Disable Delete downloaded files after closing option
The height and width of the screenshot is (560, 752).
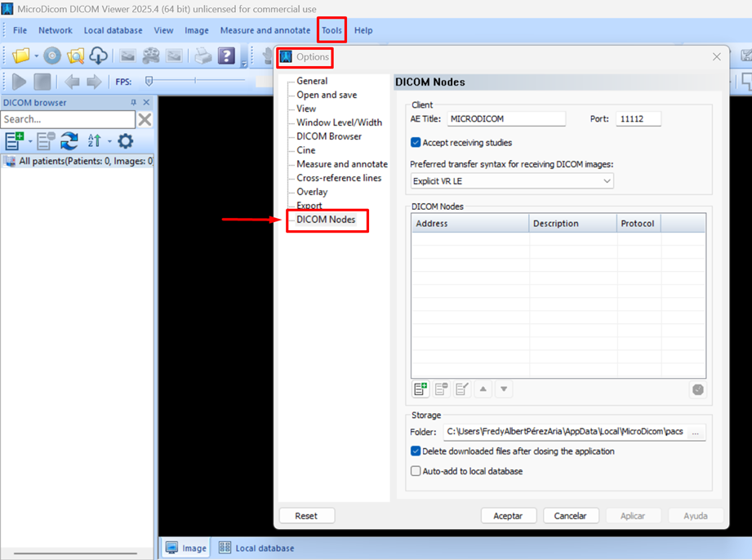tap(416, 451)
